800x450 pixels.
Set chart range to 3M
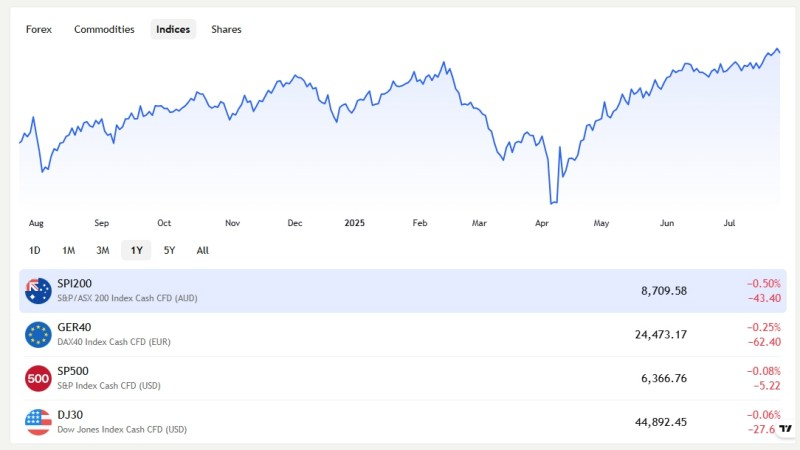(x=103, y=251)
